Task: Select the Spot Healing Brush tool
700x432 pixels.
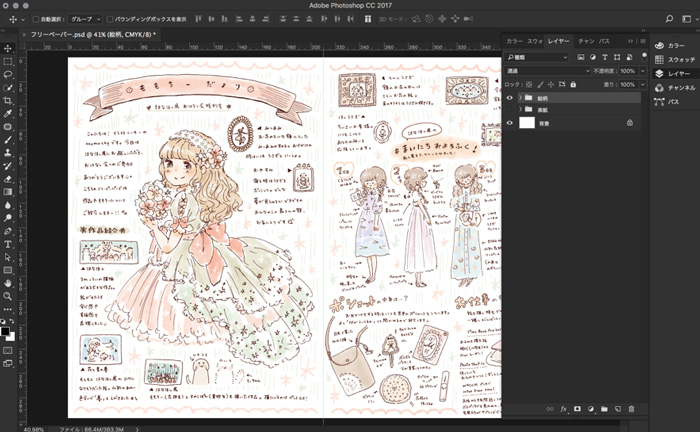Action: click(8, 127)
